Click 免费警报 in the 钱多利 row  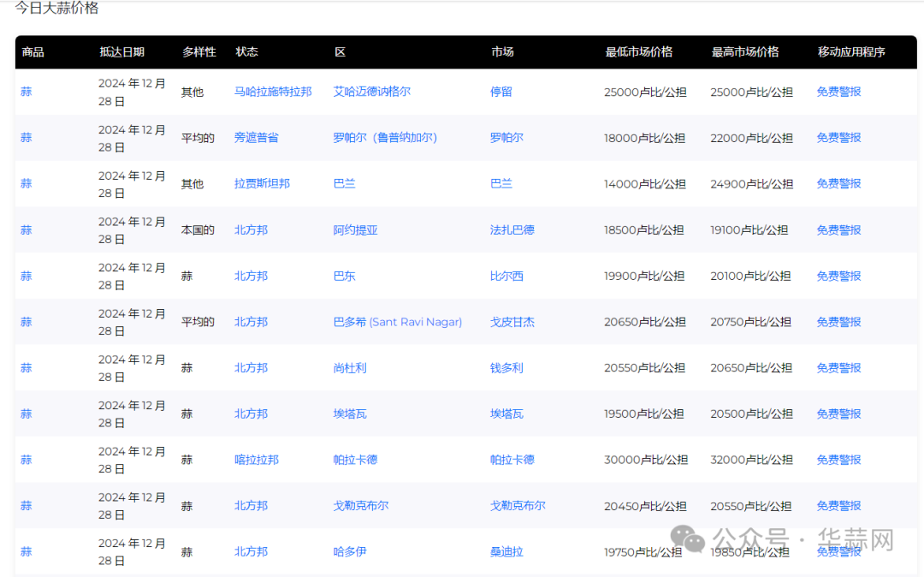pyautogui.click(x=838, y=368)
